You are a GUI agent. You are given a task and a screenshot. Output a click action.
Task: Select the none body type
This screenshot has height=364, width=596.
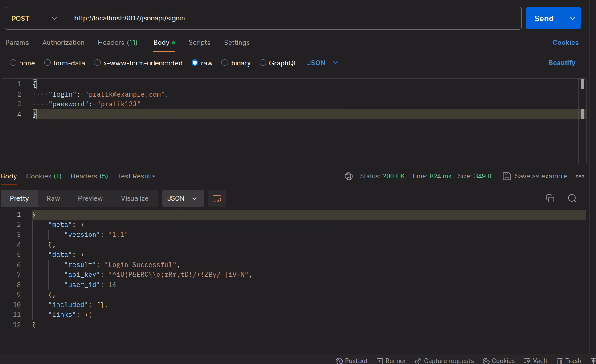tap(13, 63)
